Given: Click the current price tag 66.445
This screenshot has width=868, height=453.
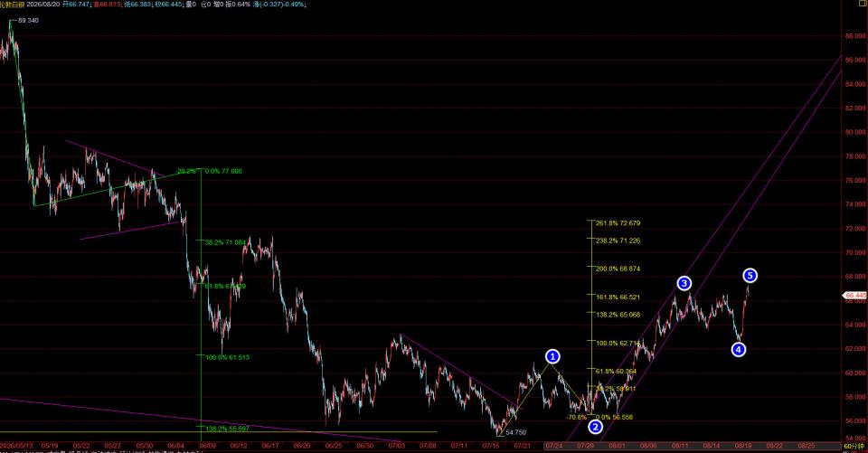Looking at the screenshot, I should tap(854, 296).
